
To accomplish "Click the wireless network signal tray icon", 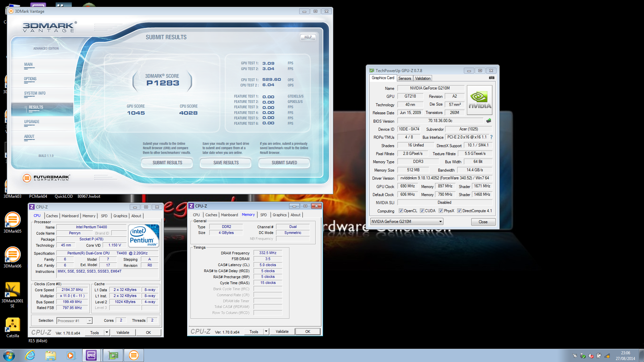I will click(607, 356).
